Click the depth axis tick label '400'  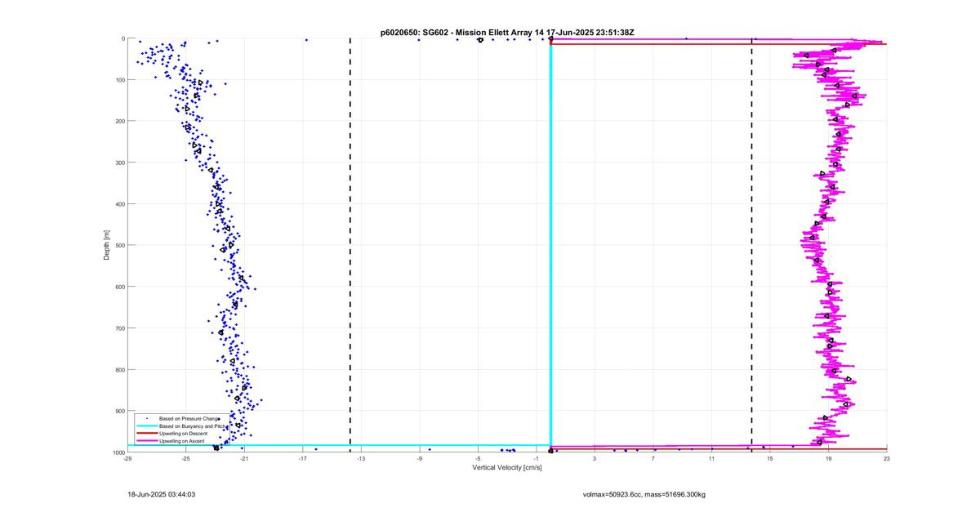coord(119,204)
